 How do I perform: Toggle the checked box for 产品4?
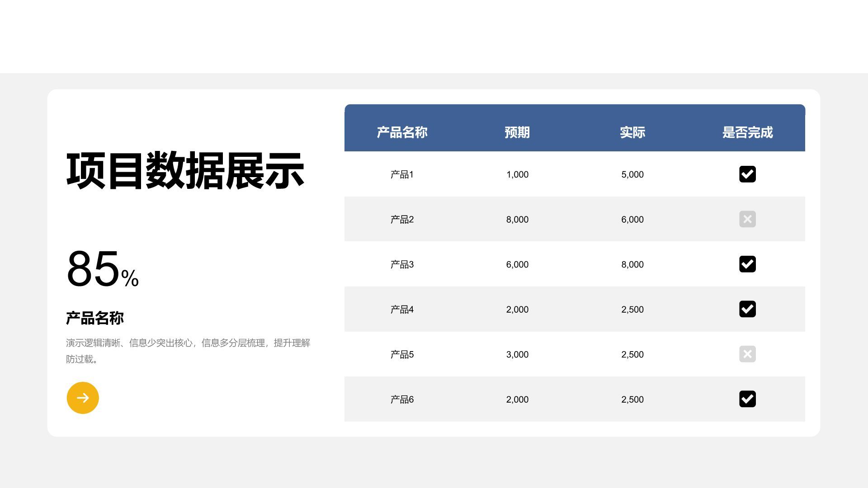(x=747, y=309)
